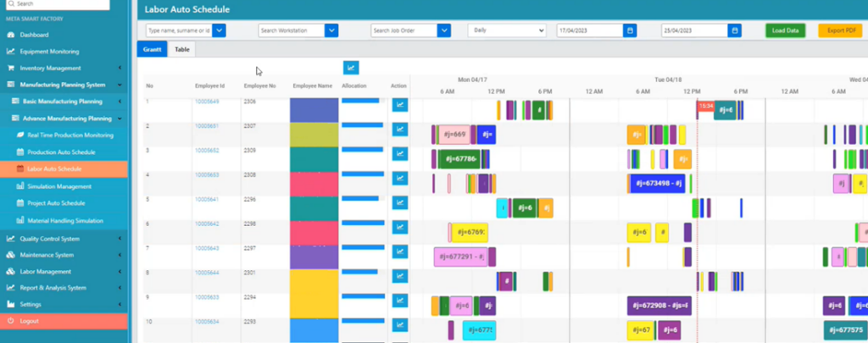Image resolution: width=868 pixels, height=343 pixels.
Task: Switch to the Table tab
Action: (182, 50)
